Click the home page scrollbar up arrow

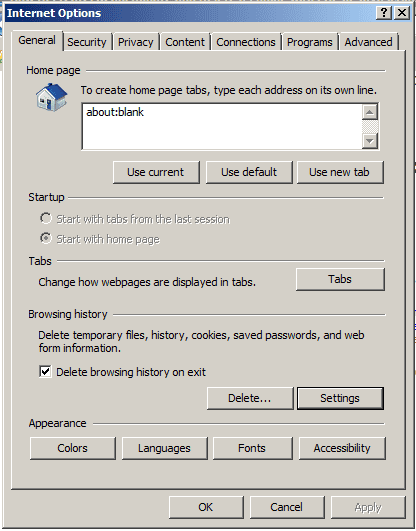(370, 112)
